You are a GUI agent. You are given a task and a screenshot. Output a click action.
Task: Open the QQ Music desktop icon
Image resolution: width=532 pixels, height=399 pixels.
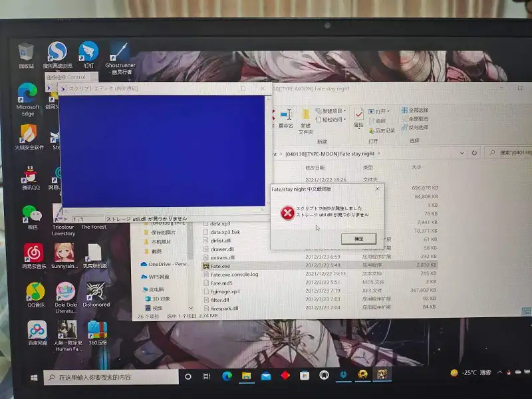tap(36, 295)
